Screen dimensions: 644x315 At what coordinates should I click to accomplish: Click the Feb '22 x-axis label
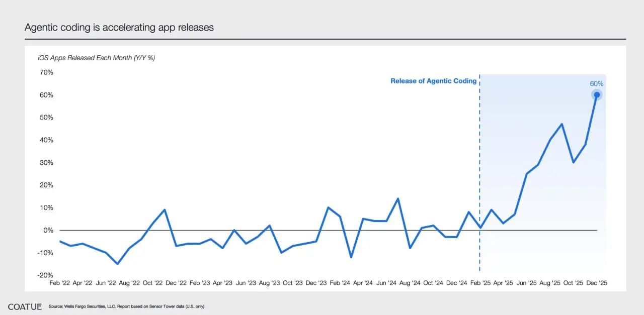click(x=59, y=283)
